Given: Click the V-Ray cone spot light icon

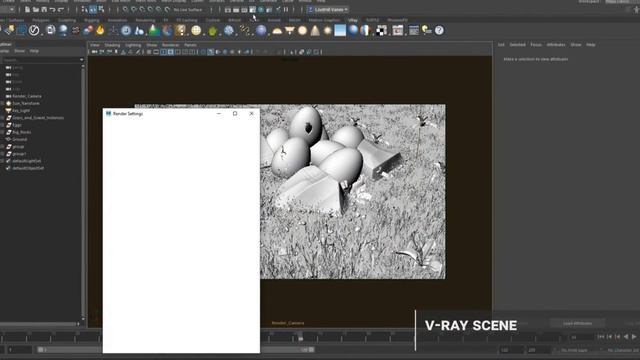Looking at the screenshot, I should [x=315, y=30].
